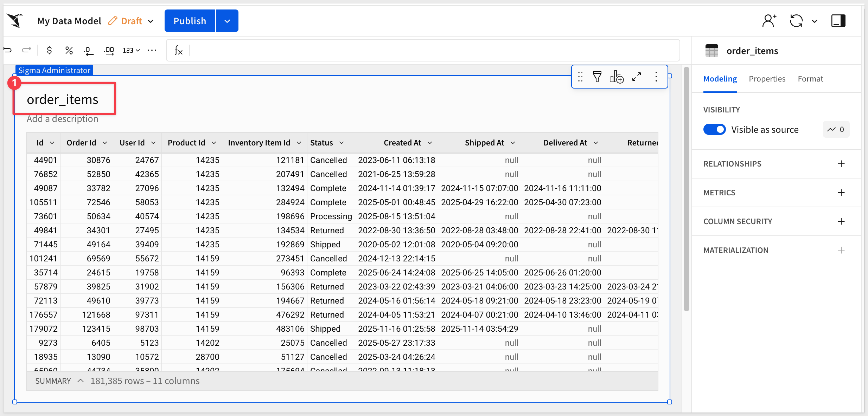This screenshot has height=416, width=868.
Task: Click the filter funnel icon on table toolbar
Action: [x=597, y=77]
